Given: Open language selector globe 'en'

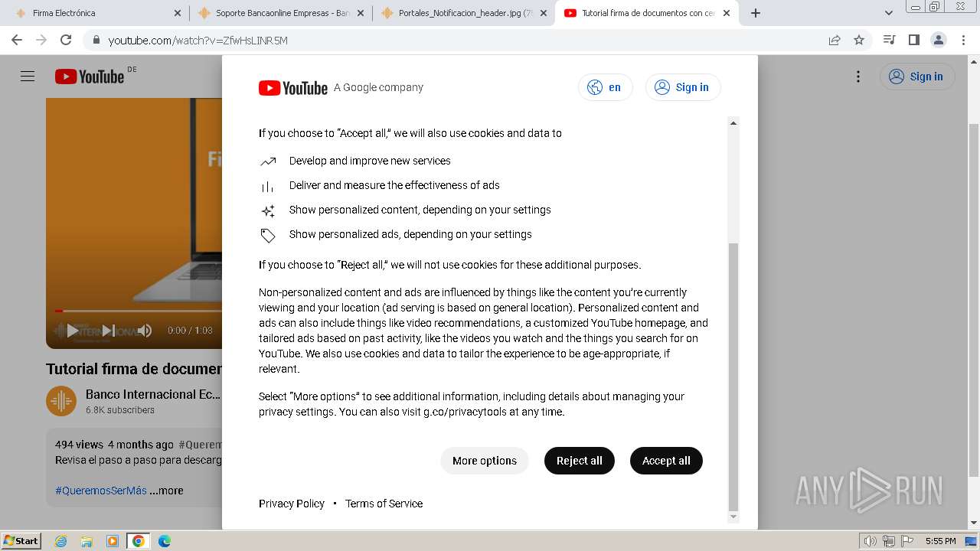Looking at the screenshot, I should click(605, 87).
